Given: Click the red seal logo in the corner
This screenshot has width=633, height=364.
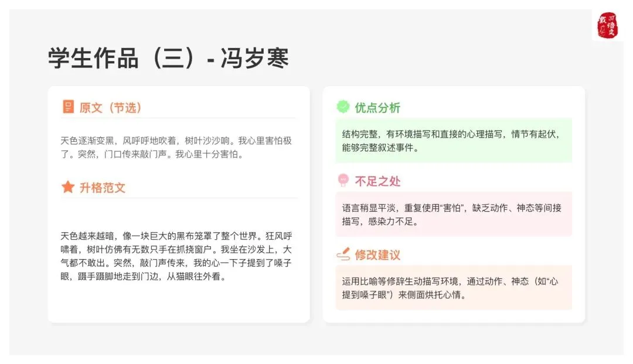Looking at the screenshot, I should (x=607, y=25).
